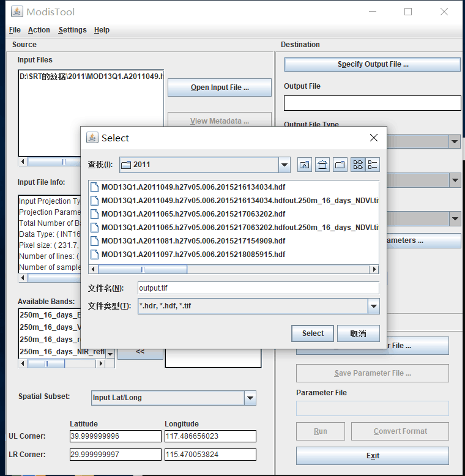Expand second Destination panel dropdown arrow
Viewport: 465px width, 476px height.
point(455,180)
